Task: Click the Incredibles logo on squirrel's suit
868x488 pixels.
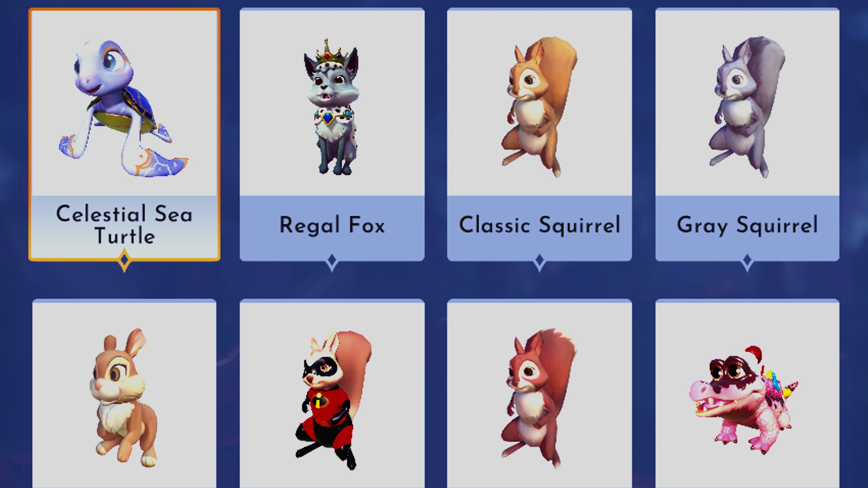Action: tap(320, 400)
